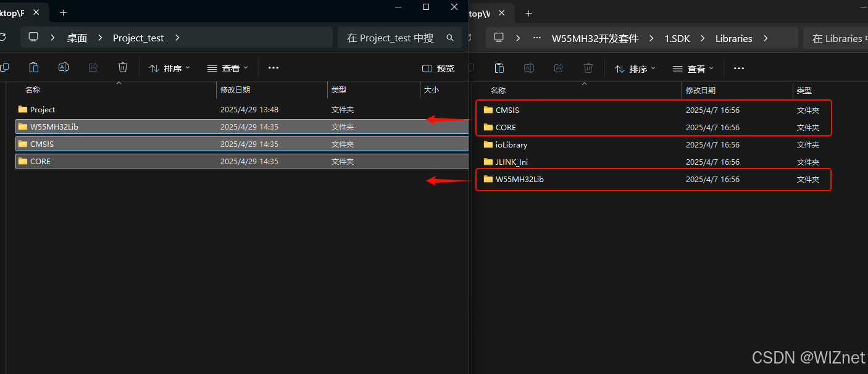Click search magnifier icon in Project_test search box
This screenshot has height=374, width=868.
pos(449,38)
